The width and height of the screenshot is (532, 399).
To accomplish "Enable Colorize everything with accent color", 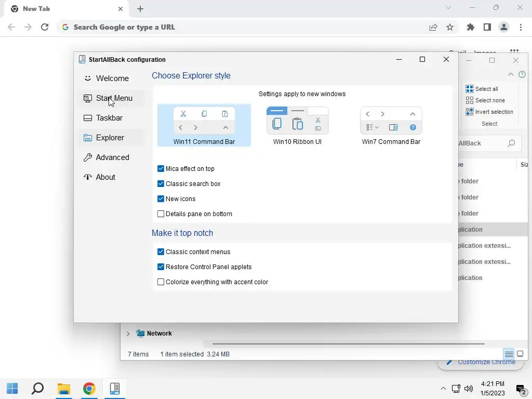I will click(x=161, y=282).
